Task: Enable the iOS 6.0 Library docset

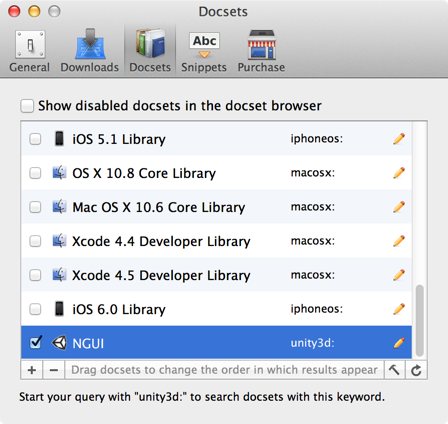Action: [35, 309]
